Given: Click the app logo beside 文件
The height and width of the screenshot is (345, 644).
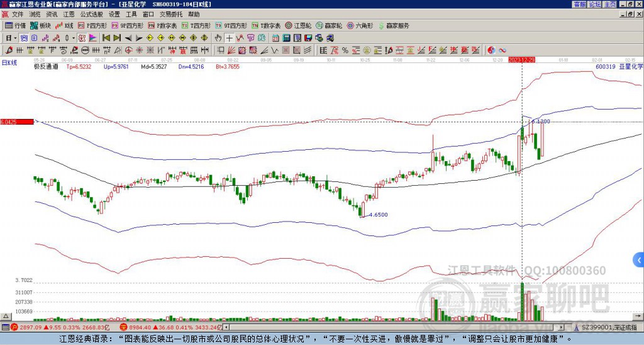Looking at the screenshot, I should (x=5, y=14).
